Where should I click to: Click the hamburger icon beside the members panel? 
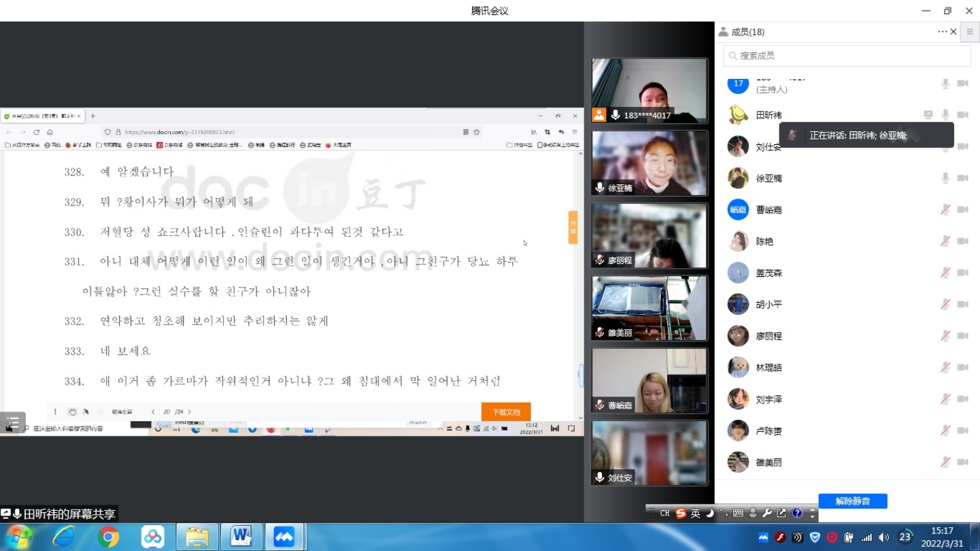pyautogui.click(x=970, y=32)
